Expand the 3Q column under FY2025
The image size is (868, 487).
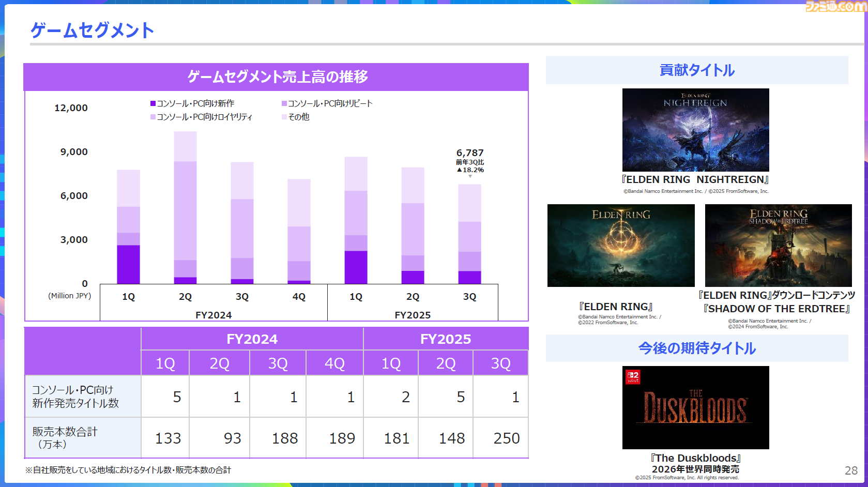pos(500,362)
